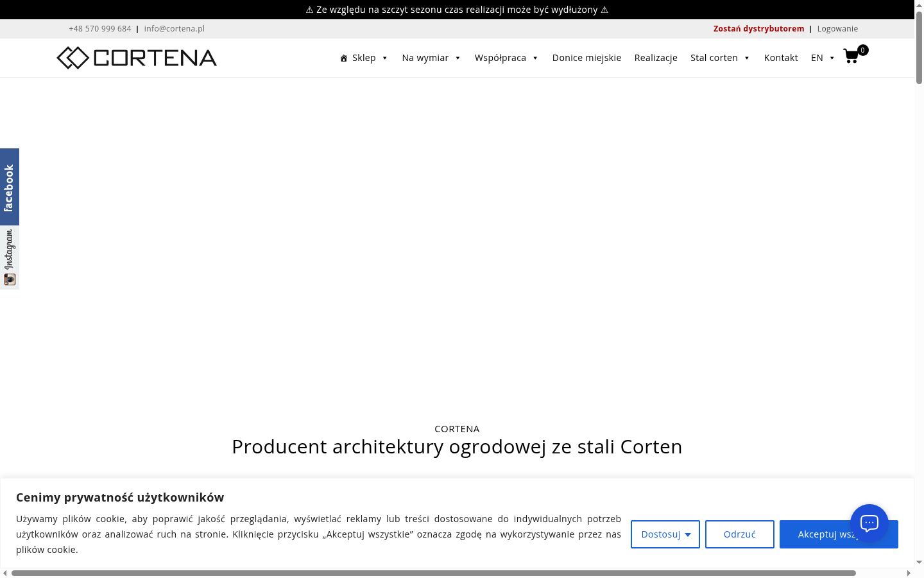Click the small 'CORTENA' label above the heading
This screenshot has height=578, width=924.
(457, 429)
